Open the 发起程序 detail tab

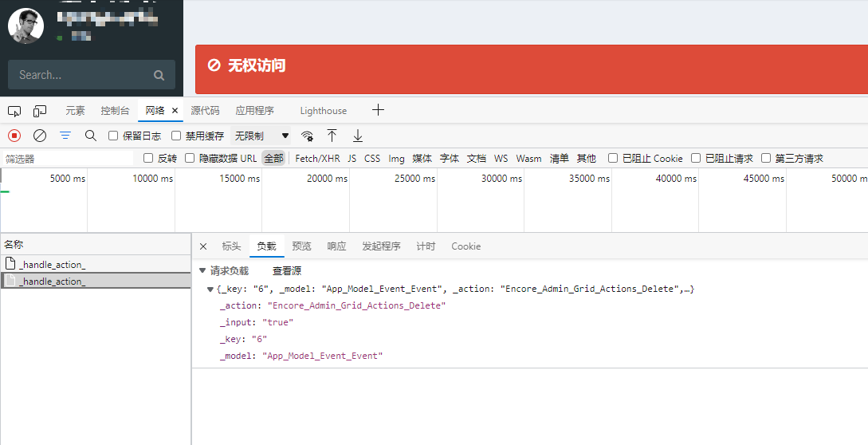(382, 246)
